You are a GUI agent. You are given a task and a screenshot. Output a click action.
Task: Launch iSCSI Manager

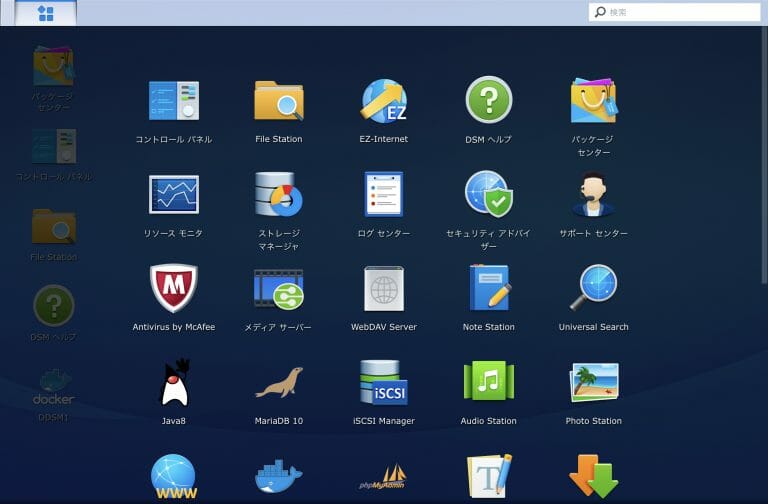pos(384,392)
